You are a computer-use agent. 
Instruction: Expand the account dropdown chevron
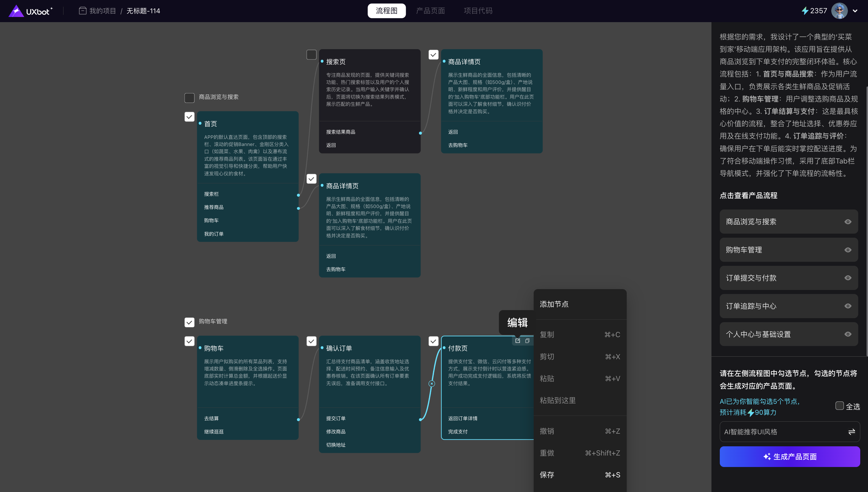[855, 11]
